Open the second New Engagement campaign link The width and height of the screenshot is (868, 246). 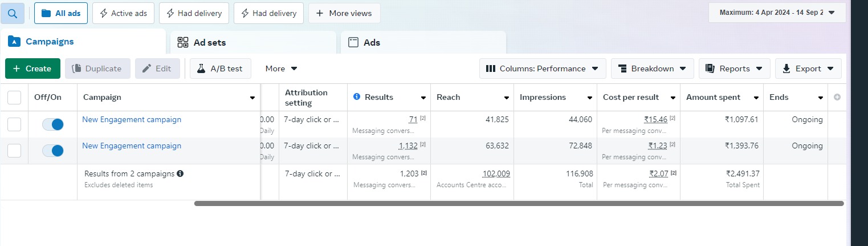(132, 146)
